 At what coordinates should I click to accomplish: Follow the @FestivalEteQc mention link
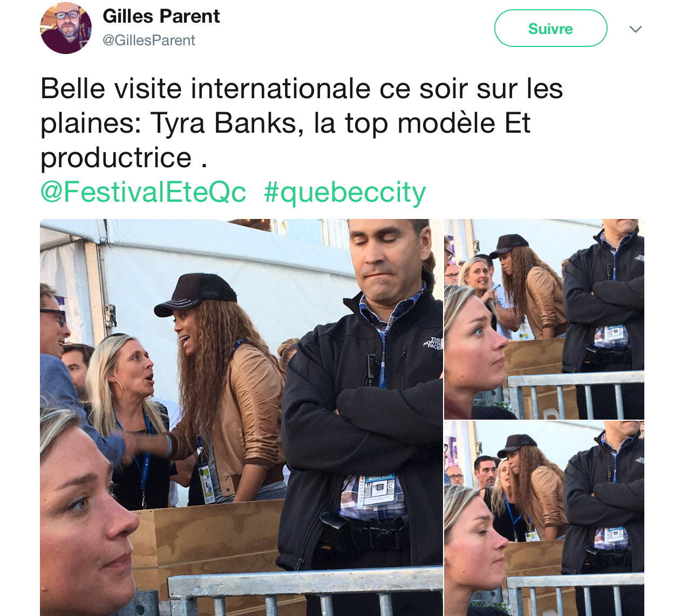143,192
